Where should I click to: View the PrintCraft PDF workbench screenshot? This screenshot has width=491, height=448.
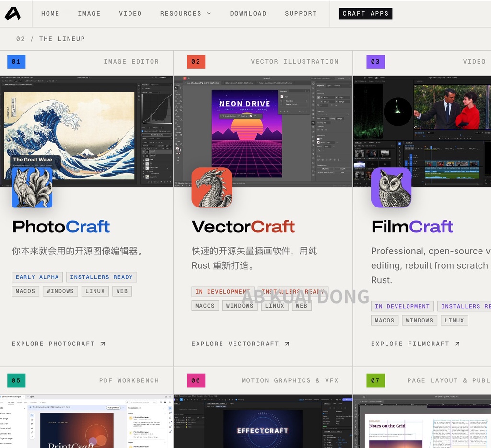point(86,422)
